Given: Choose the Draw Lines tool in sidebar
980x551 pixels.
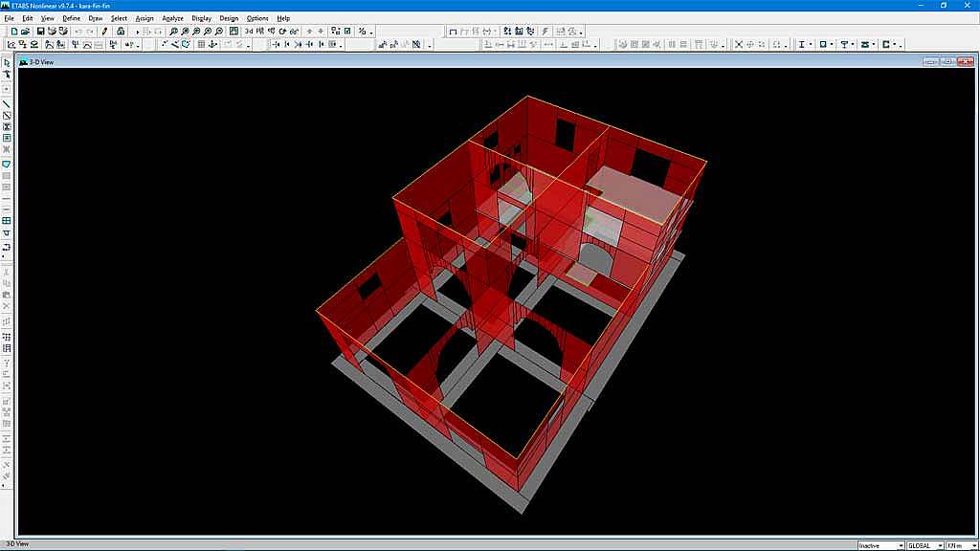Looking at the screenshot, I should 7,103.
